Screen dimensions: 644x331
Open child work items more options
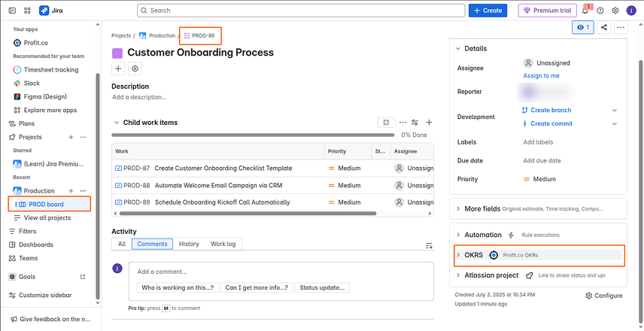[403, 123]
